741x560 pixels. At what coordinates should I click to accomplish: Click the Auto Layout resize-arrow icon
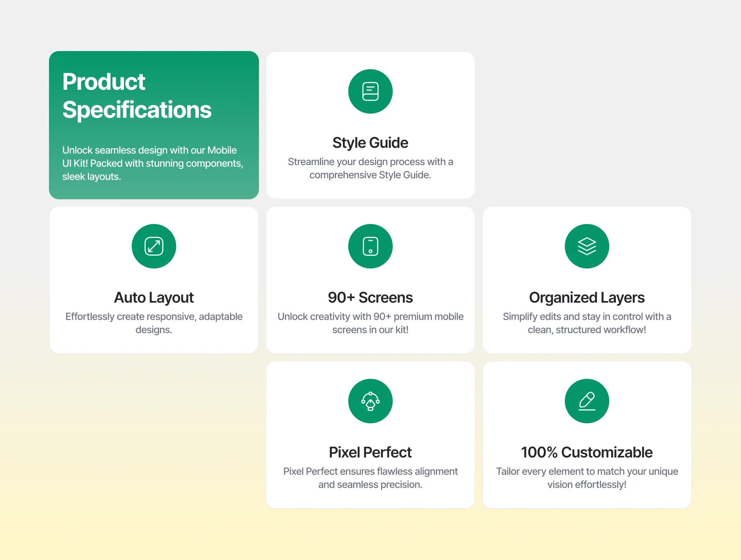[154, 246]
